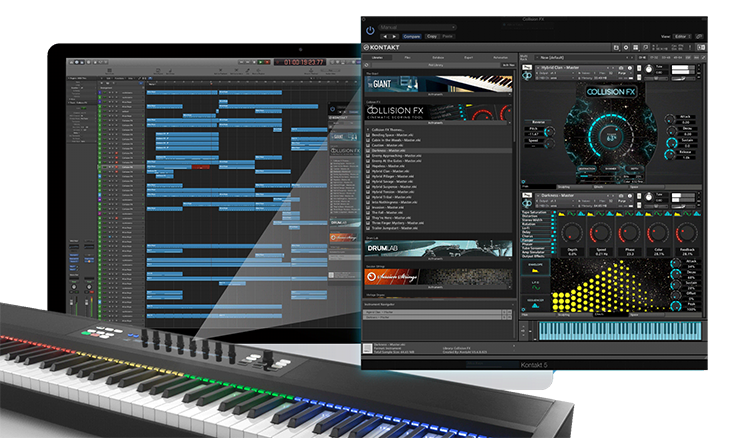Select Darkness - Master.nki in file list
733x438 pixels.
point(438,151)
